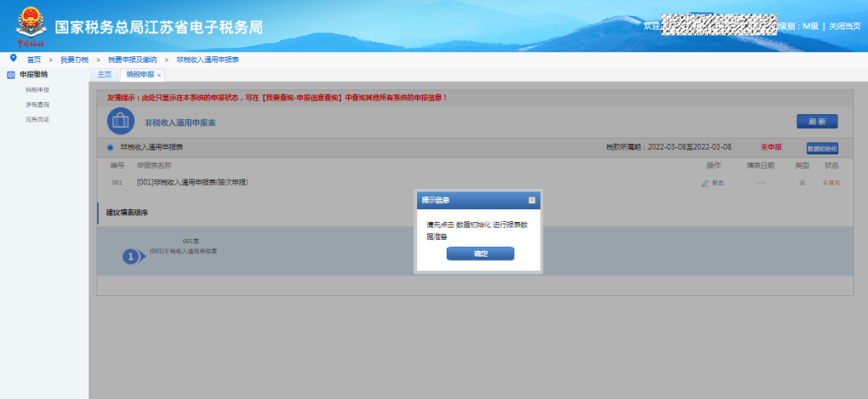The width and height of the screenshot is (868, 399).
Task: Close the 纳税申报 tab with its x
Action: (x=159, y=76)
